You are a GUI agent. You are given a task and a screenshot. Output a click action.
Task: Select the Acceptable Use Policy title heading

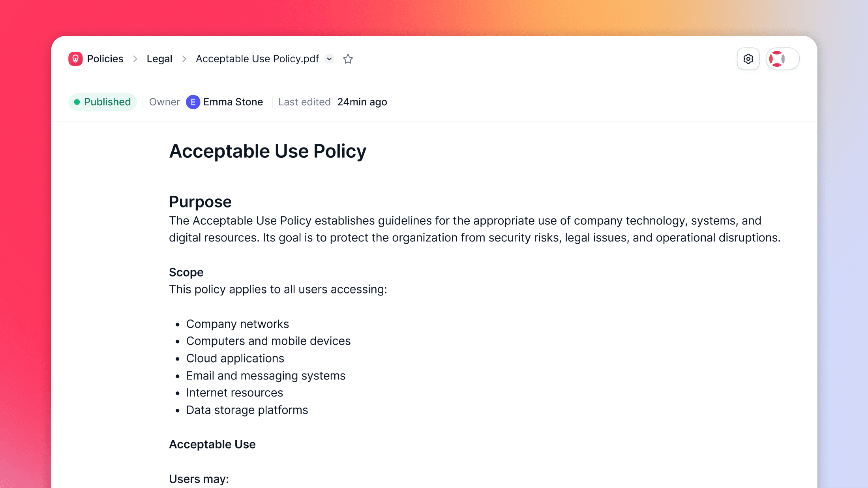coord(268,151)
